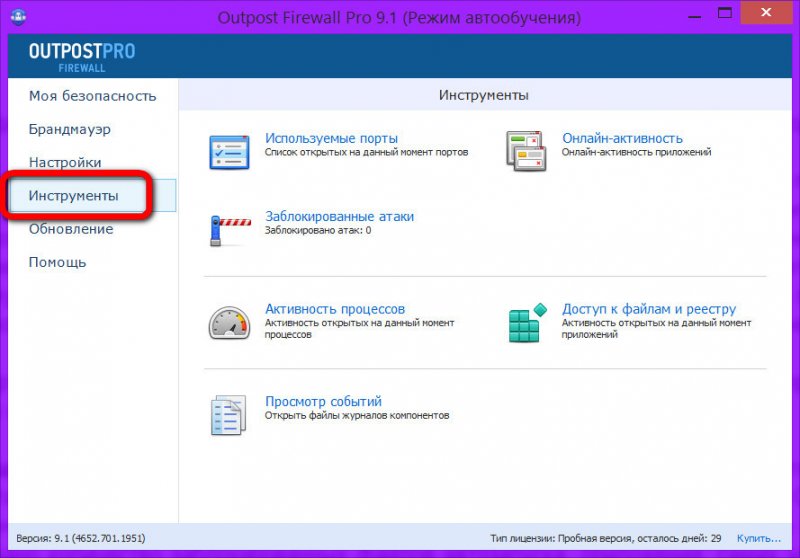Switch to Брандмауэр section

point(69,129)
